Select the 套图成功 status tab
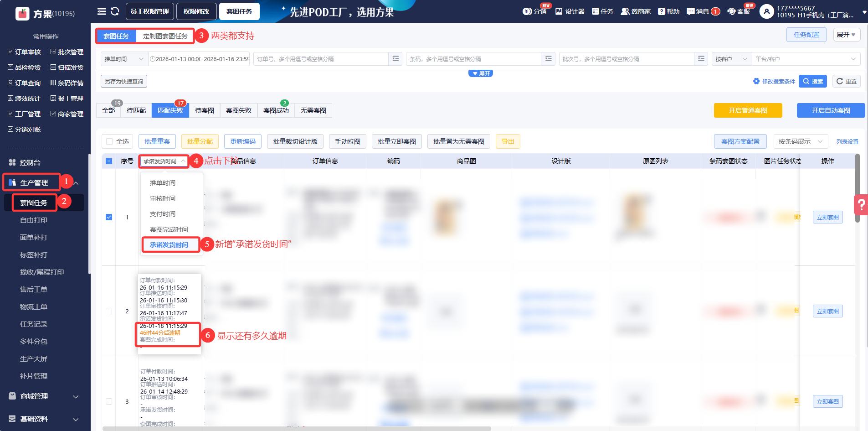 pos(276,110)
